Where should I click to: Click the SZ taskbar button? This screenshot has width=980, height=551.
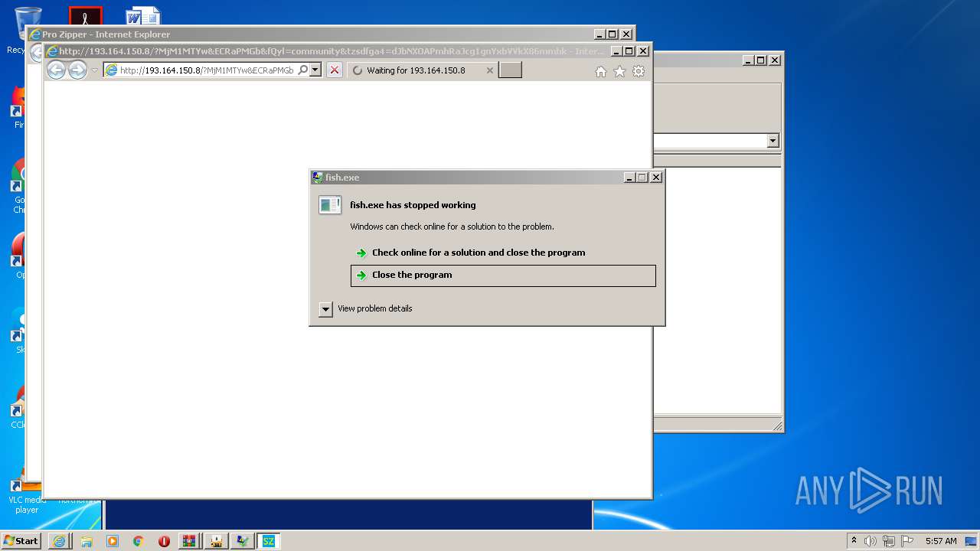point(268,541)
